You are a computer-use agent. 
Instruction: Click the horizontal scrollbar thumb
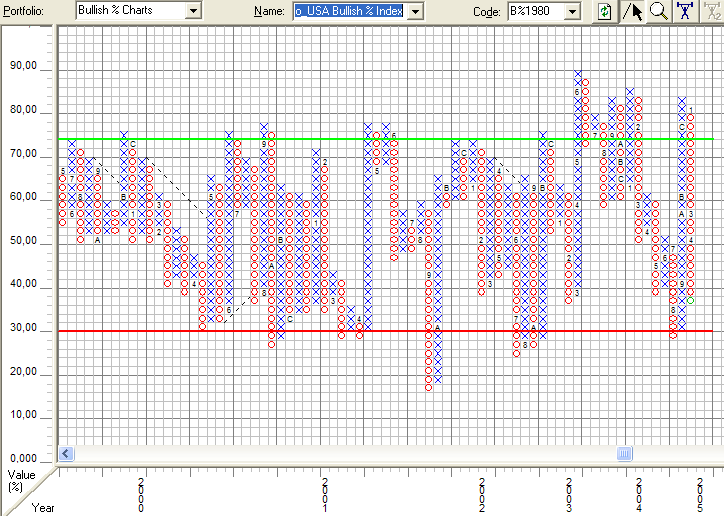[x=624, y=454]
